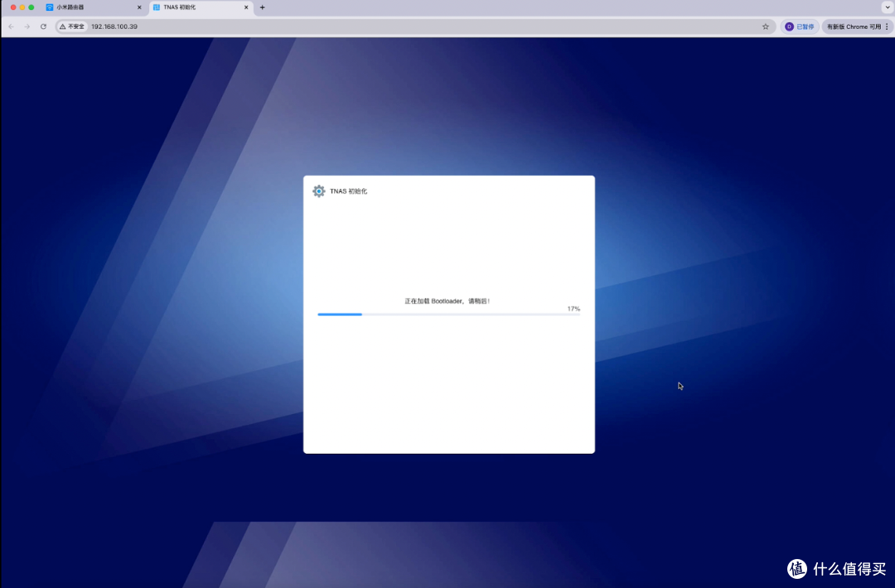The image size is (895, 588).
Task: Go back to the previous page
Action: pos(12,27)
